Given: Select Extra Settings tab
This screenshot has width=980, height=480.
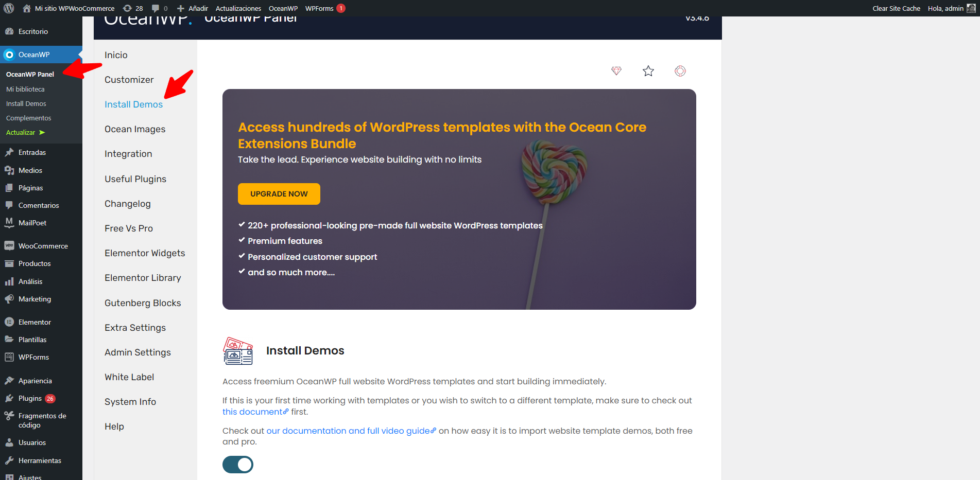Looking at the screenshot, I should 135,328.
